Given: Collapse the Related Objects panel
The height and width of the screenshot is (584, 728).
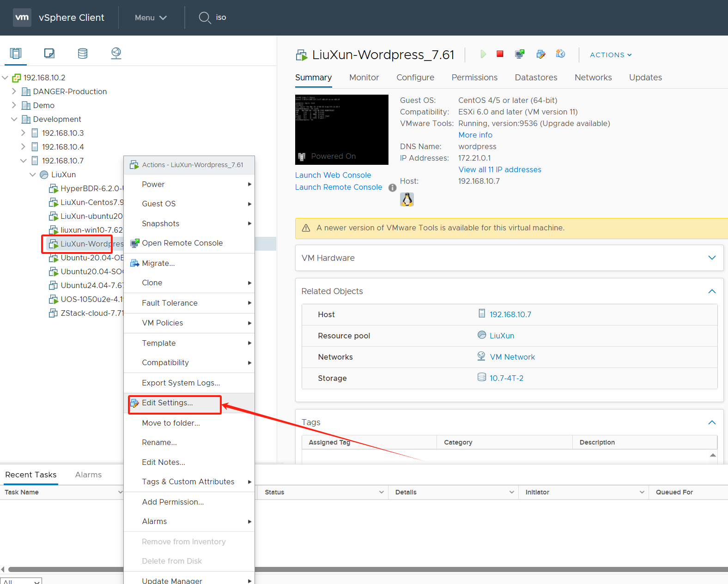Looking at the screenshot, I should pyautogui.click(x=712, y=291).
